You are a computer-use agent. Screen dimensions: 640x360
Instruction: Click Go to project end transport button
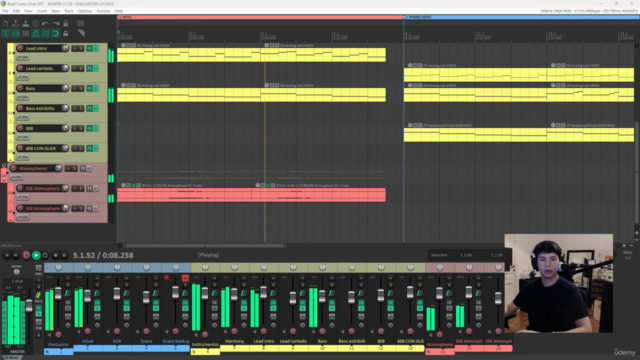16,256
